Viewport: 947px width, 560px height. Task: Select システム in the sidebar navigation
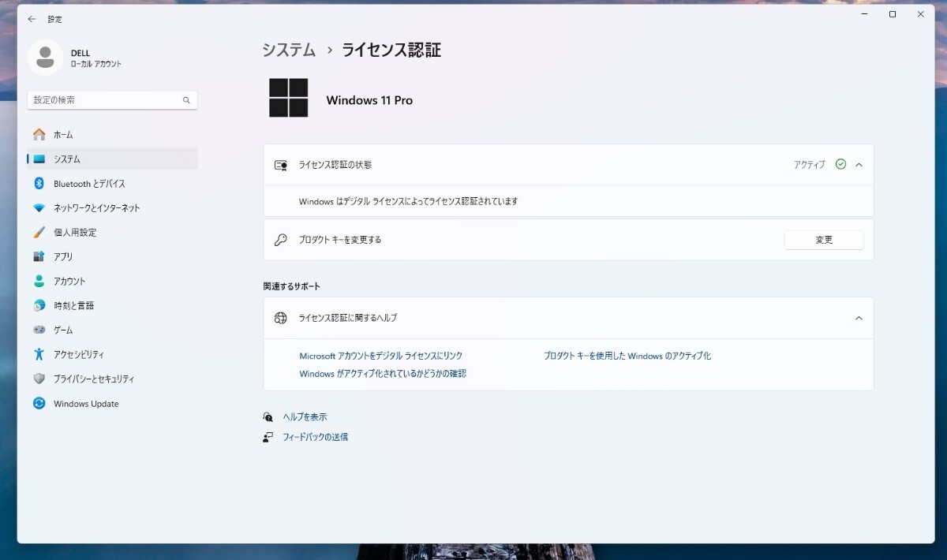[66, 159]
